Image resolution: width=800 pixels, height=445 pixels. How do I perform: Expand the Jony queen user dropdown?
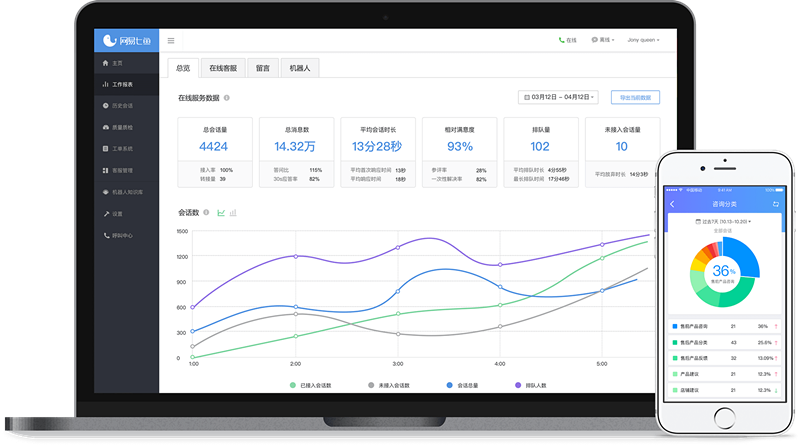pos(643,40)
